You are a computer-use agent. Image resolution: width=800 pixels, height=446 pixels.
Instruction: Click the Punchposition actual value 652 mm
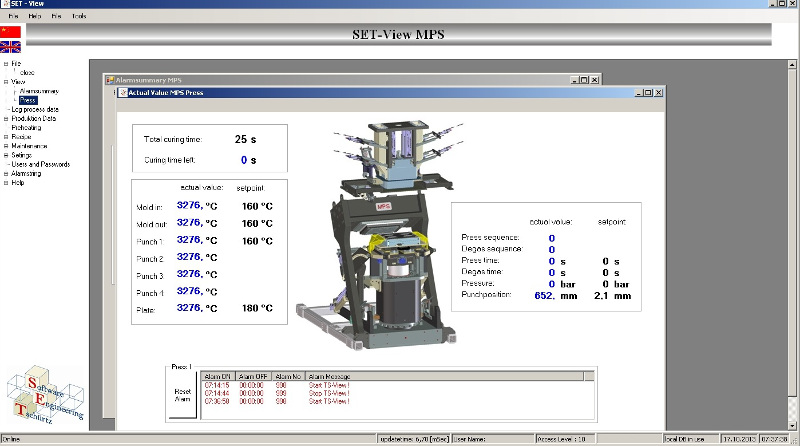pyautogui.click(x=556, y=295)
